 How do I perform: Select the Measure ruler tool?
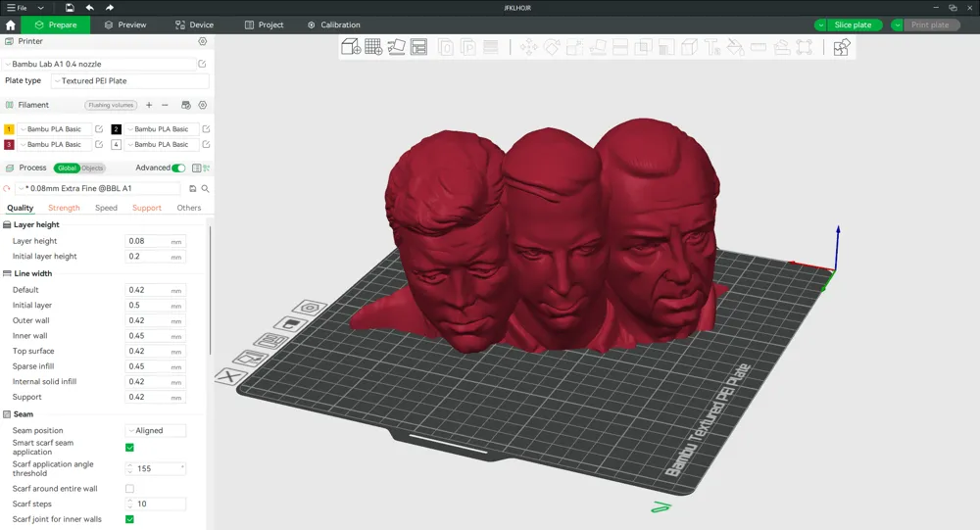click(x=759, y=47)
